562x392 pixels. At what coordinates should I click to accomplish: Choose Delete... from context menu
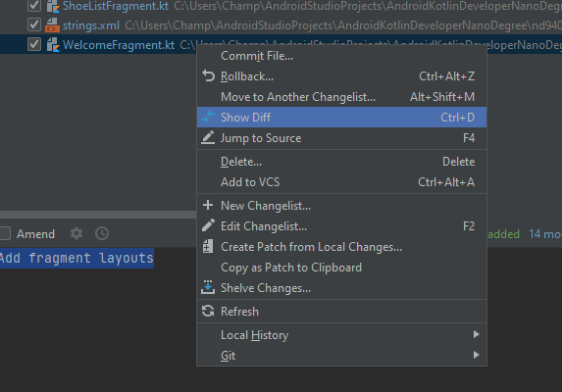341,162
